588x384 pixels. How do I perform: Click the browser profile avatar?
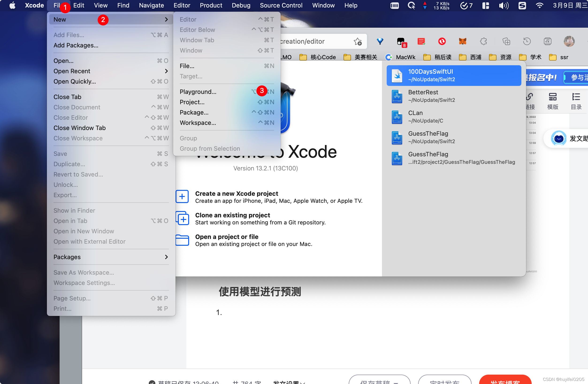pos(569,41)
